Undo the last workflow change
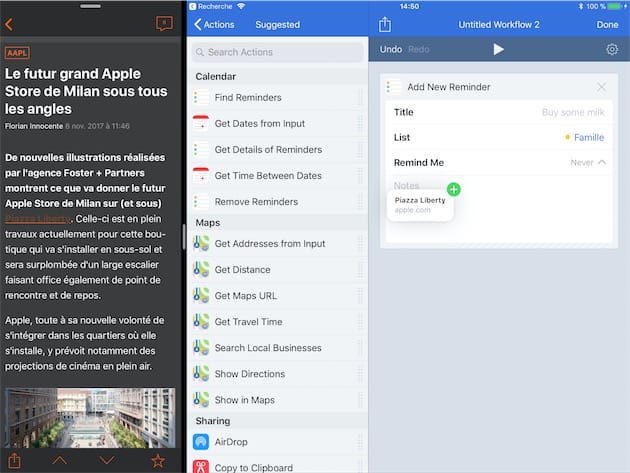Image resolution: width=630 pixels, height=473 pixels. pyautogui.click(x=391, y=49)
